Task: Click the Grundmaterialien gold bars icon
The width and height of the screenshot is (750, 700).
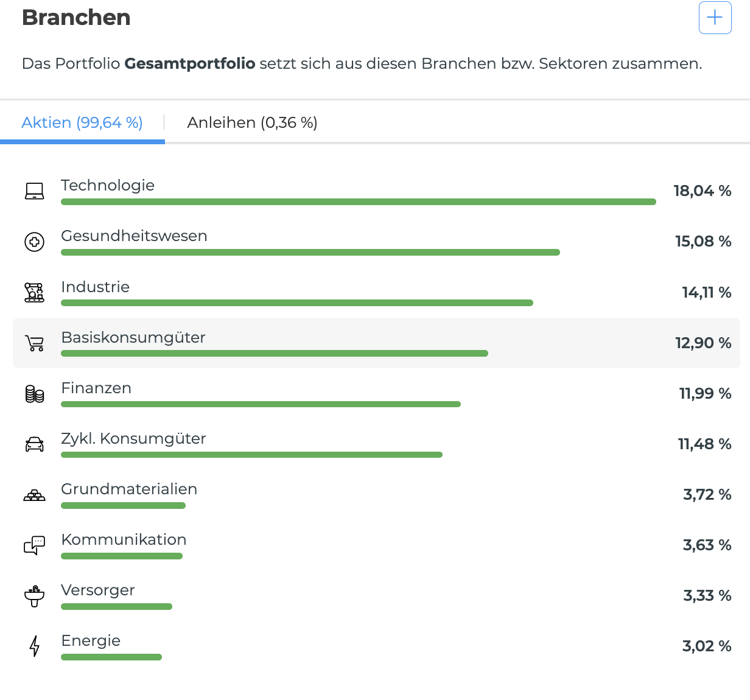Action: pos(35,495)
